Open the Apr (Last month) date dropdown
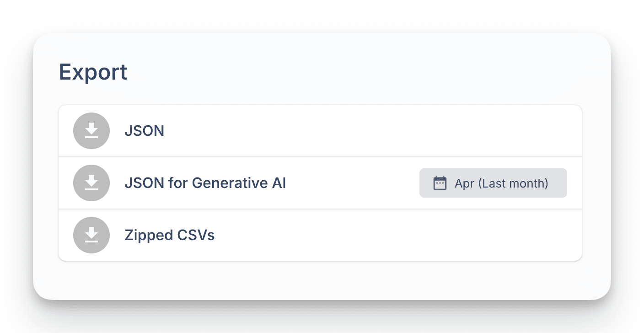This screenshot has height=333, width=644. coord(493,183)
